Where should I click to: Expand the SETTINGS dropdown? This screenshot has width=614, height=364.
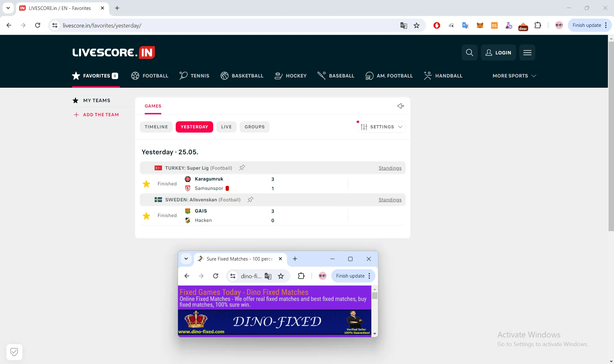click(381, 127)
